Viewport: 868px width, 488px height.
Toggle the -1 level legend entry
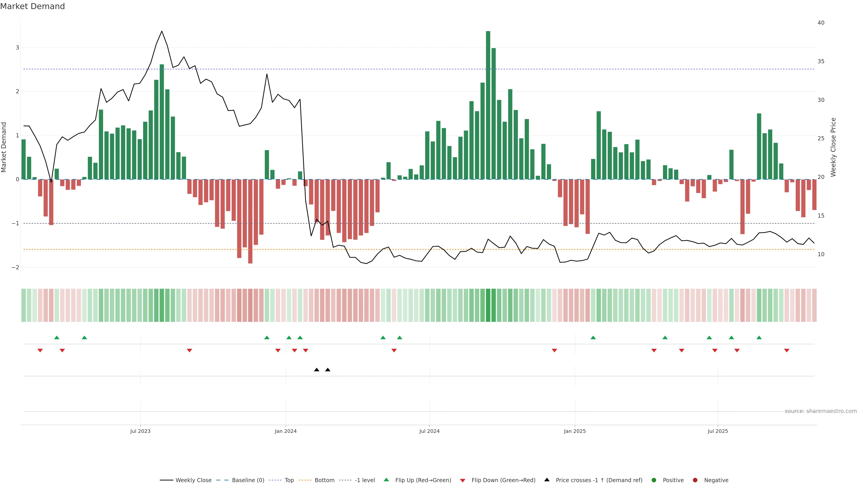365,480
